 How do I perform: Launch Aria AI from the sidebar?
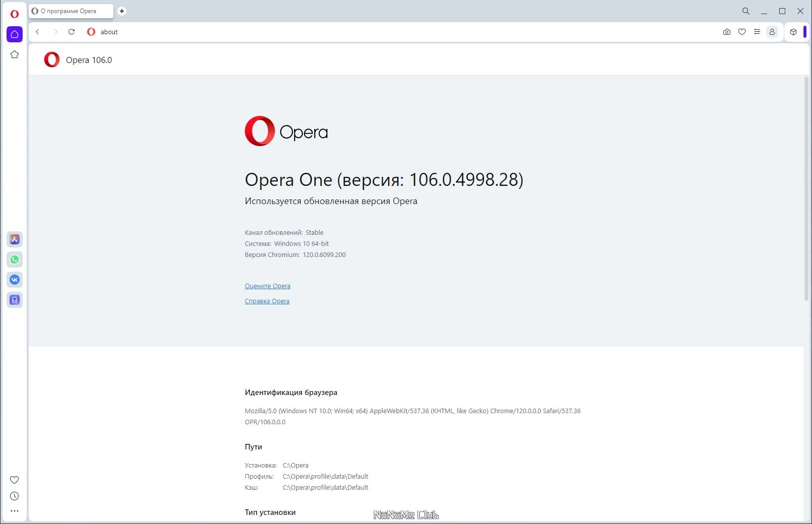(15, 239)
